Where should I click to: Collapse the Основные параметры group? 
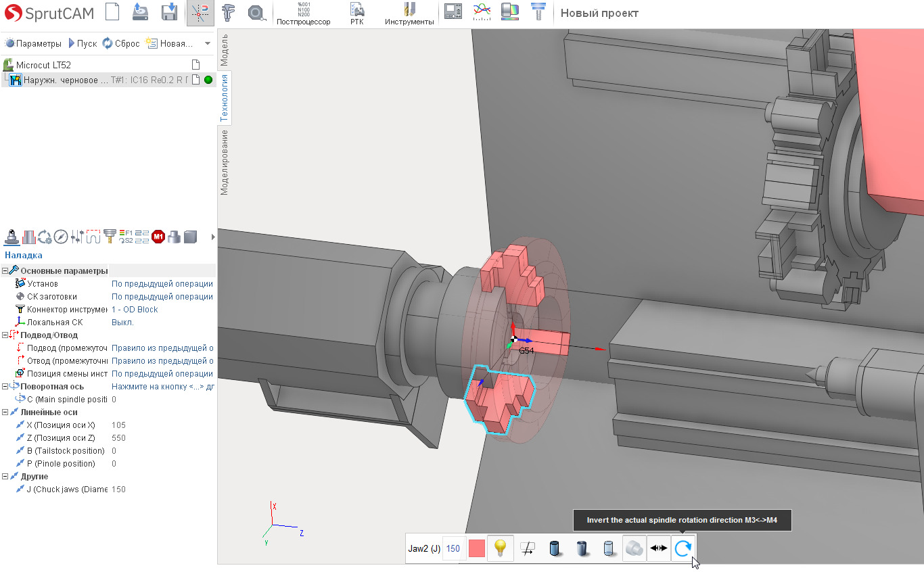click(x=5, y=270)
